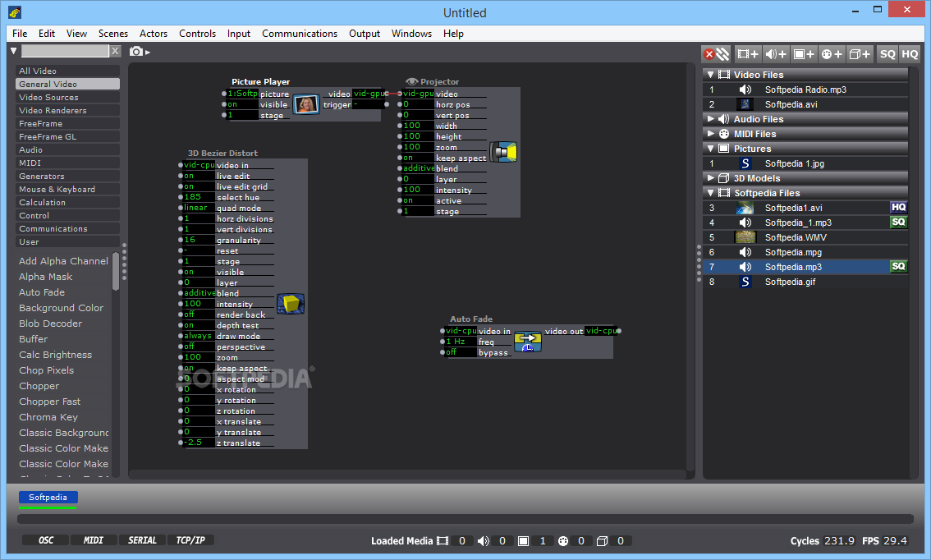Open the Windows menu
This screenshot has width=931, height=560.
point(410,34)
